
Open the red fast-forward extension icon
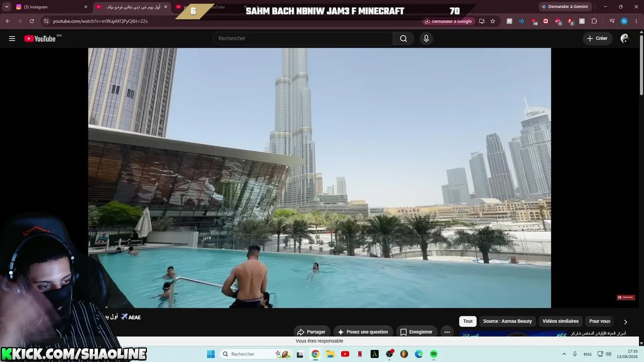[546, 21]
